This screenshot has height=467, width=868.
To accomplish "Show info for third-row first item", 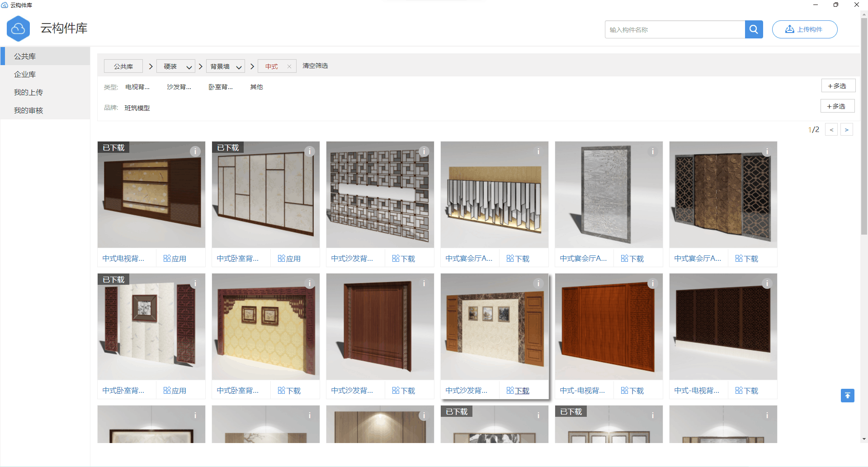I will coord(195,415).
